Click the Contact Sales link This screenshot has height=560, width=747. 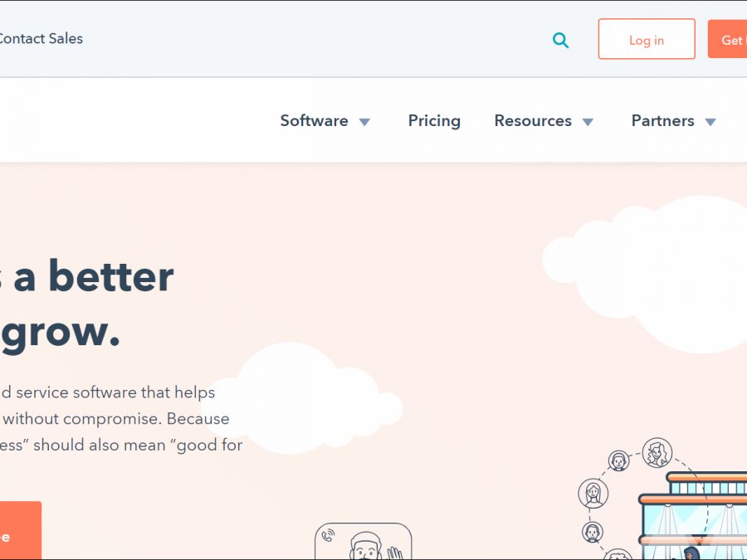(x=41, y=38)
